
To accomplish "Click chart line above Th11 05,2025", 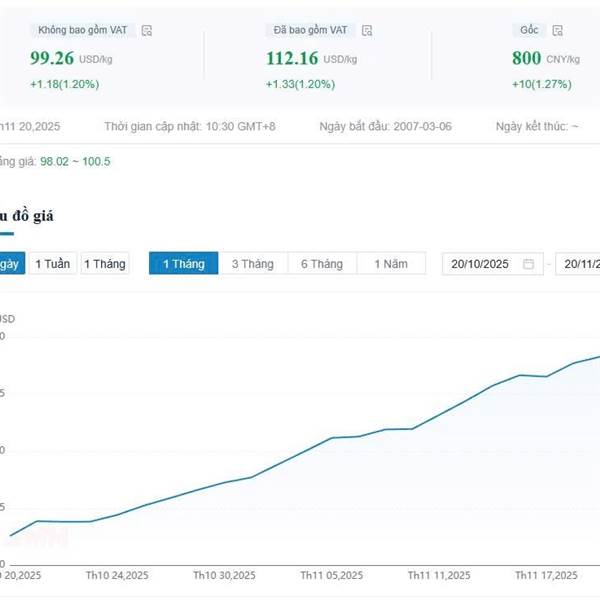I will (x=332, y=438).
